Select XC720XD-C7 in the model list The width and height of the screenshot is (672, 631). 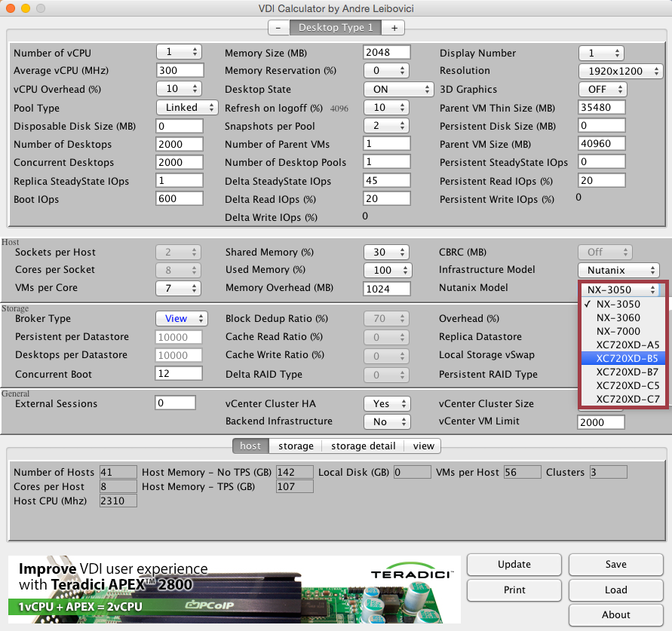624,399
